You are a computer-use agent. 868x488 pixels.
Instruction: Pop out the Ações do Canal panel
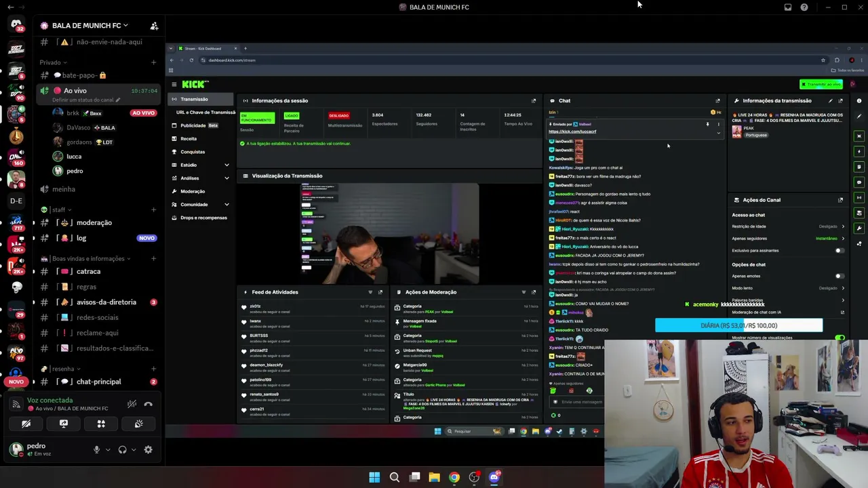[x=840, y=200]
